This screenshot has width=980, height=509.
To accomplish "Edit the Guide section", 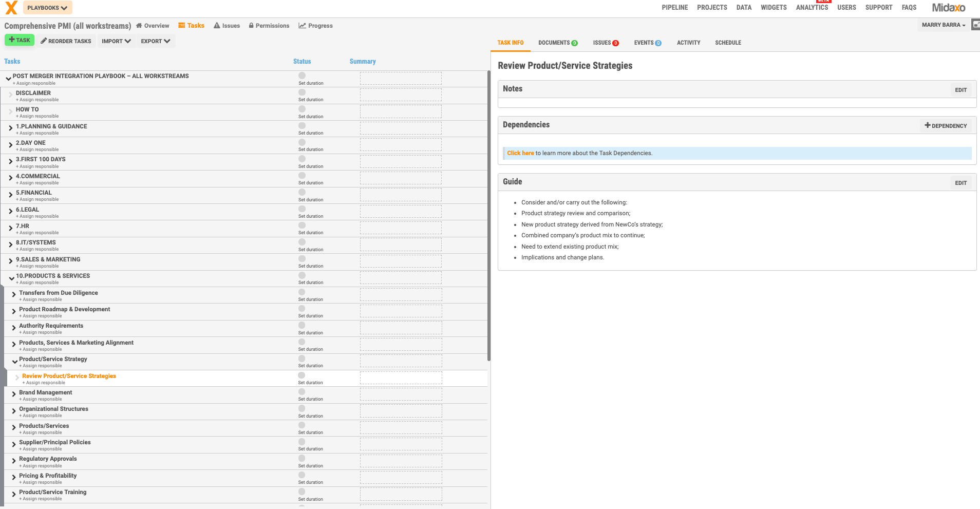I will [960, 183].
